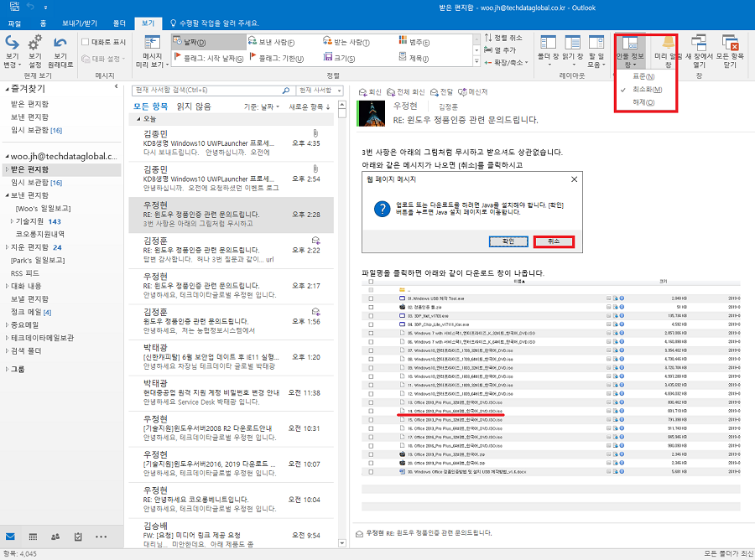Click the 보기 설정 gear icon
The image size is (755, 560).
[34, 51]
